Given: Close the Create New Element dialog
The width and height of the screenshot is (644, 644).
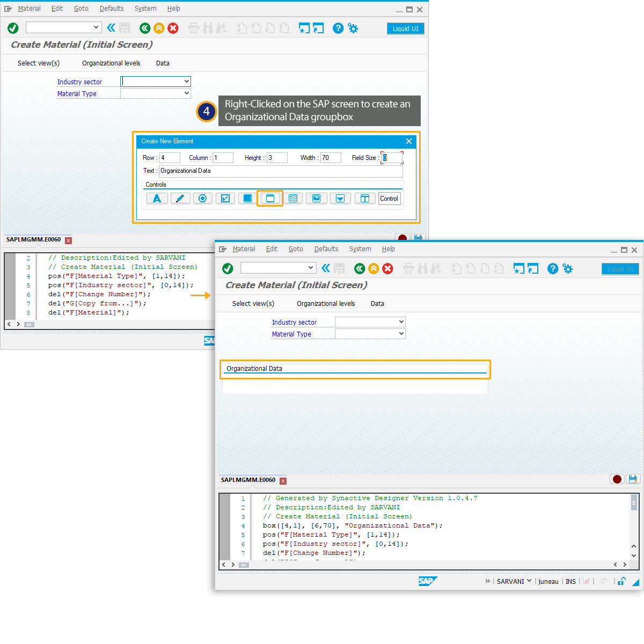Looking at the screenshot, I should [409, 141].
